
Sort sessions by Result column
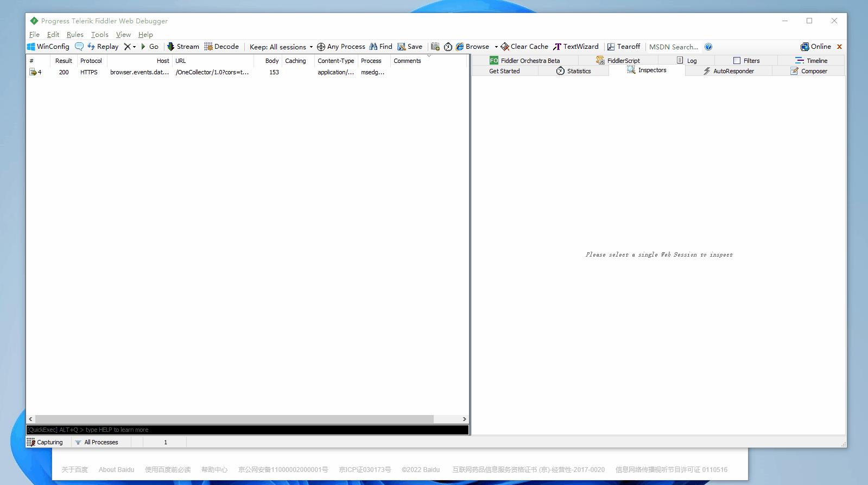(64, 61)
